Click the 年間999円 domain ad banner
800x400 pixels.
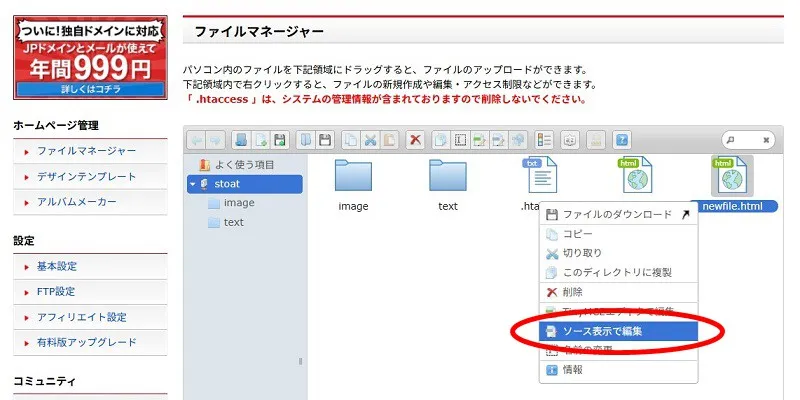(x=90, y=57)
